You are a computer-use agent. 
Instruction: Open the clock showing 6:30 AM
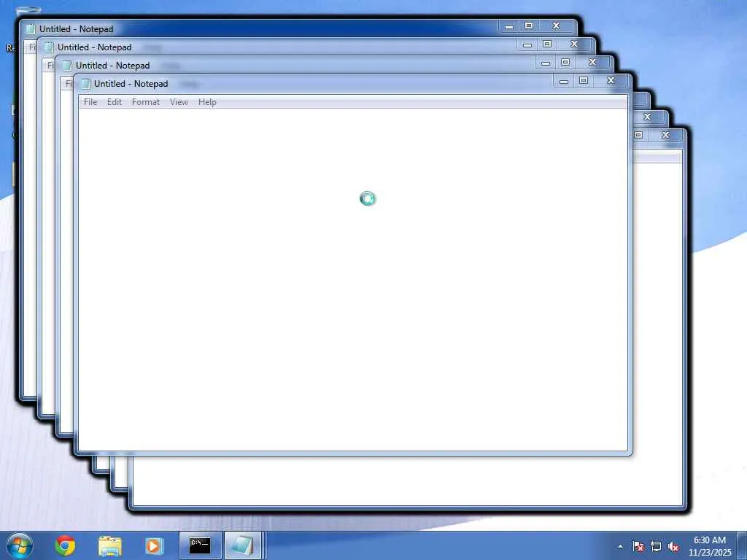(x=710, y=545)
